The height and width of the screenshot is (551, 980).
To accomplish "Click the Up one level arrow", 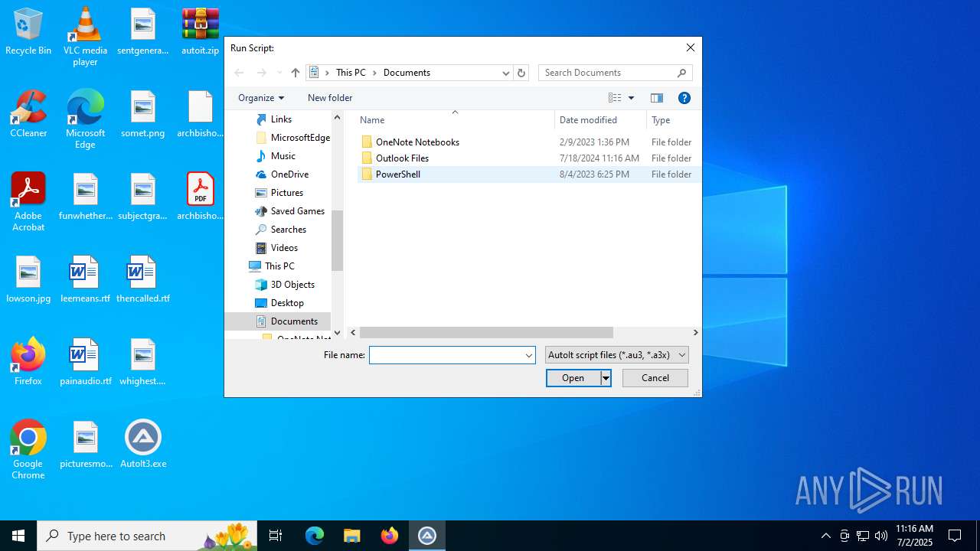I will [296, 73].
